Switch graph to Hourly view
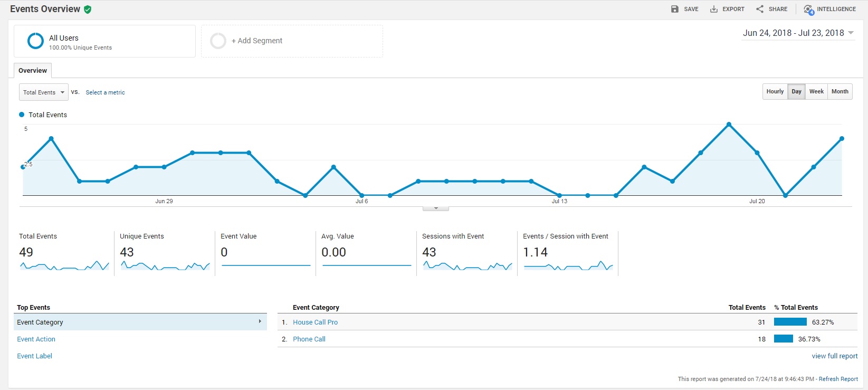Screen dimensions: 868x390 click(x=775, y=91)
